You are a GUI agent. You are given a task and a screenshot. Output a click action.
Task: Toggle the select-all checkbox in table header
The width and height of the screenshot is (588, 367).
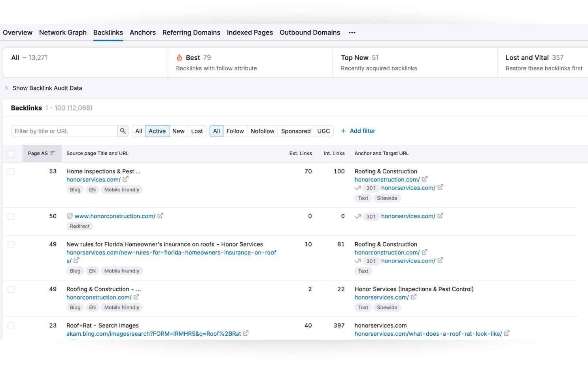(11, 154)
